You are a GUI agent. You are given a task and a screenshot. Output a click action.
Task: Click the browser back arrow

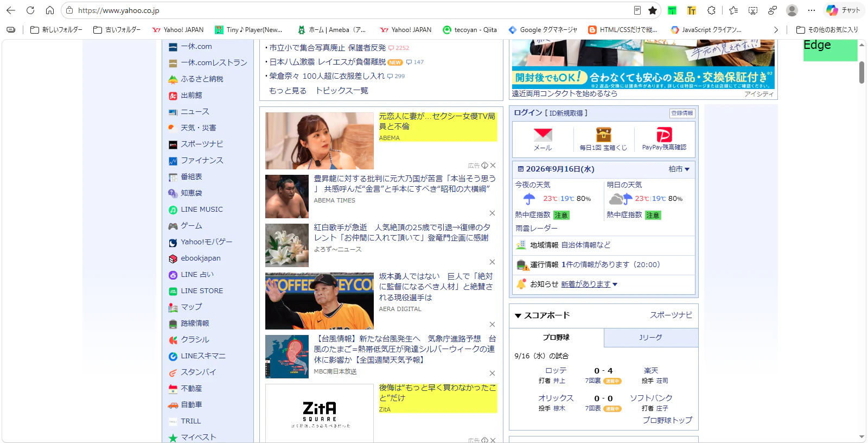point(11,10)
